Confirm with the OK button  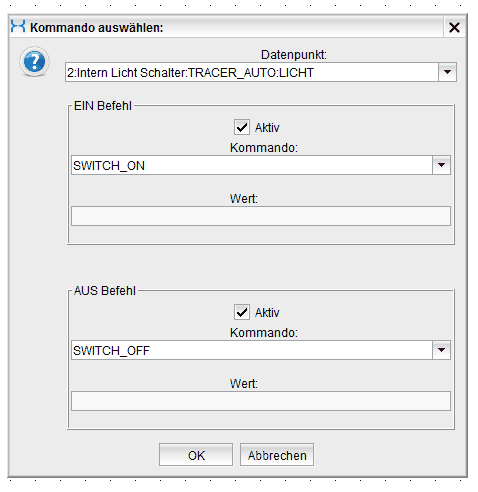pos(196,455)
